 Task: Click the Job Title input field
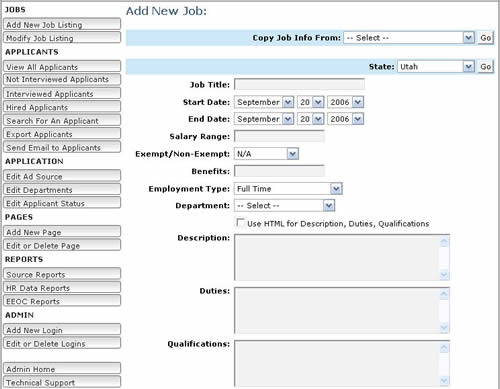[x=299, y=84]
